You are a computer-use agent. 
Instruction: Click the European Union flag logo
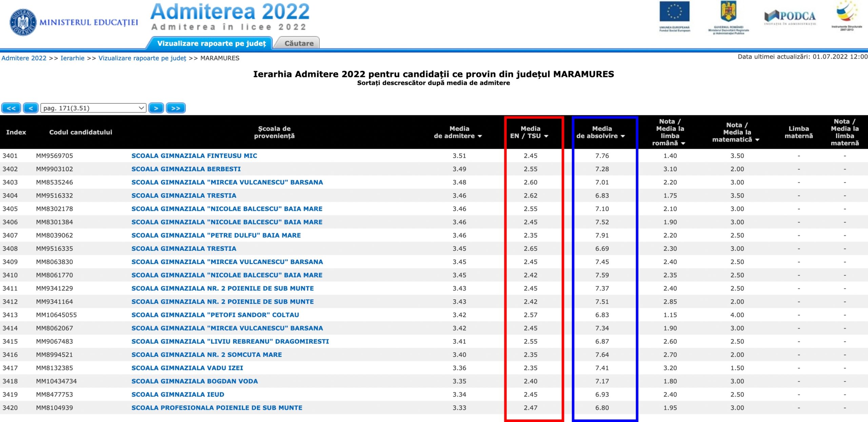pos(674,17)
